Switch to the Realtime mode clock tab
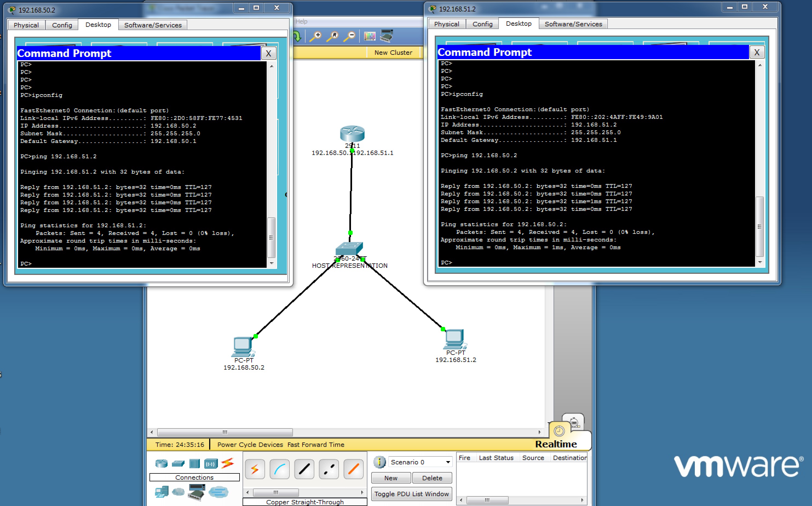812x506 pixels. (x=559, y=431)
